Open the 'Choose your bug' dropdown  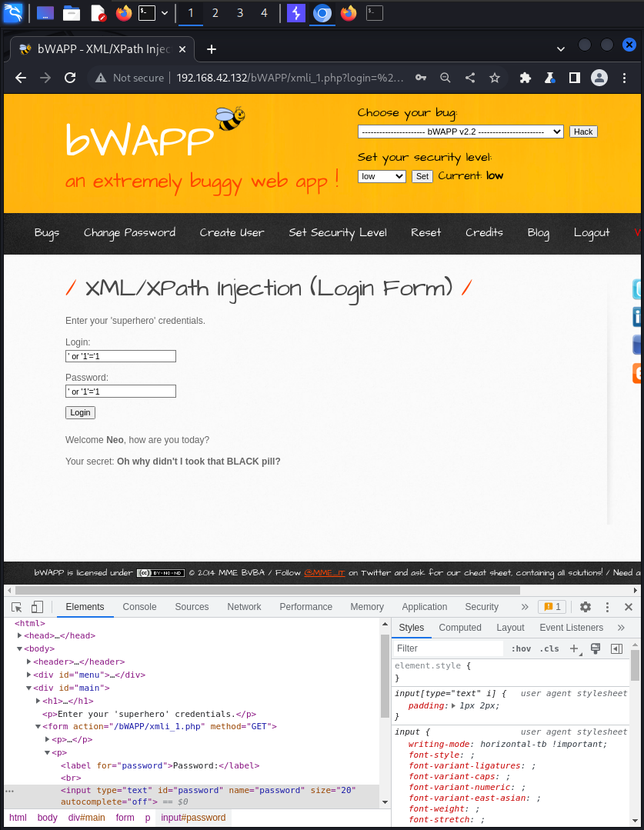(460, 132)
